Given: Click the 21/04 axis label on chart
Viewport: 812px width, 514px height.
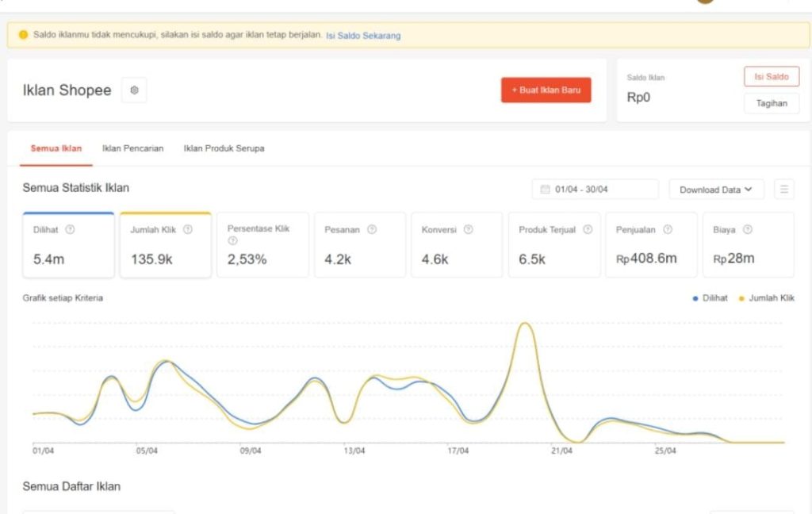Looking at the screenshot, I should coord(562,451).
